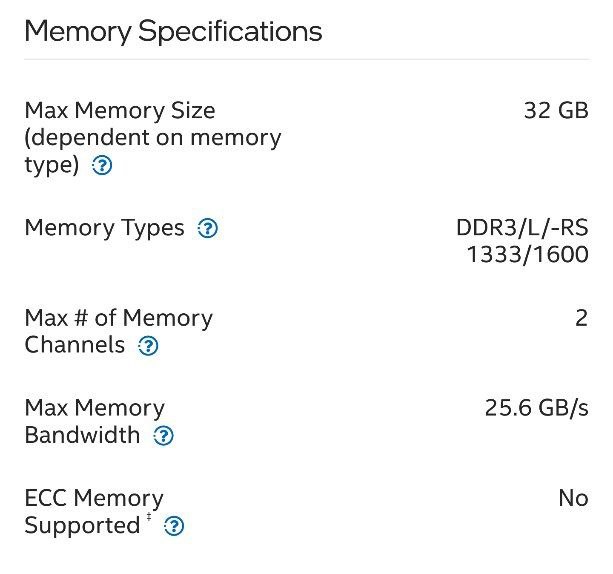Viewport: 613px width, 574px height.
Task: Select the Max Memory Bandwidth label
Action: coord(94,422)
